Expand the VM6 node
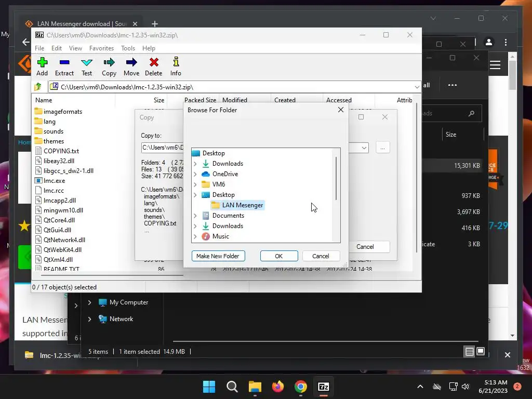The height and width of the screenshot is (399, 532). pos(195,184)
